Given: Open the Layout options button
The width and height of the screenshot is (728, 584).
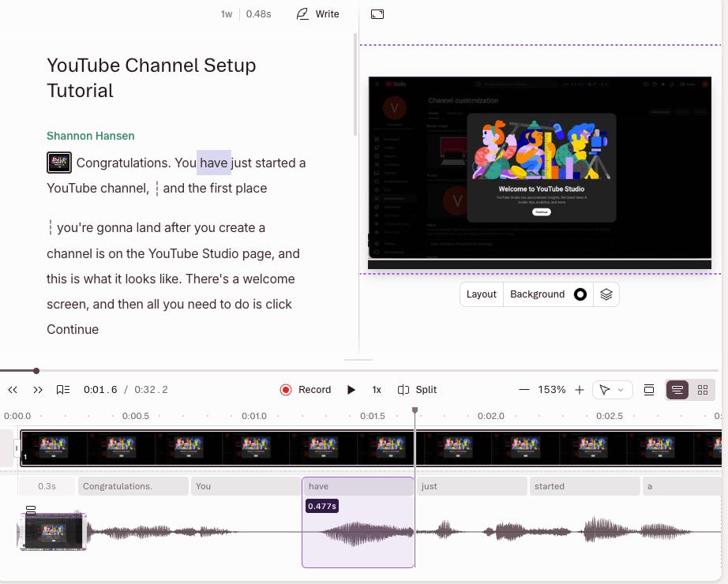Looking at the screenshot, I should click(481, 294).
